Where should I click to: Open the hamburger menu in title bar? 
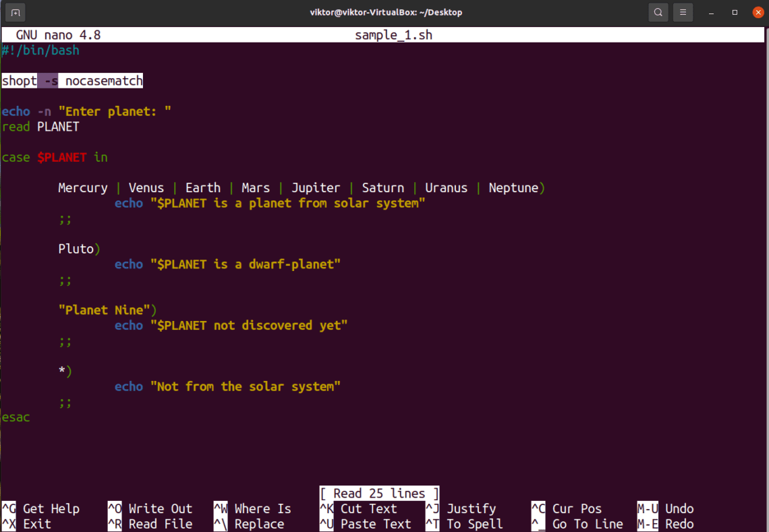(683, 12)
